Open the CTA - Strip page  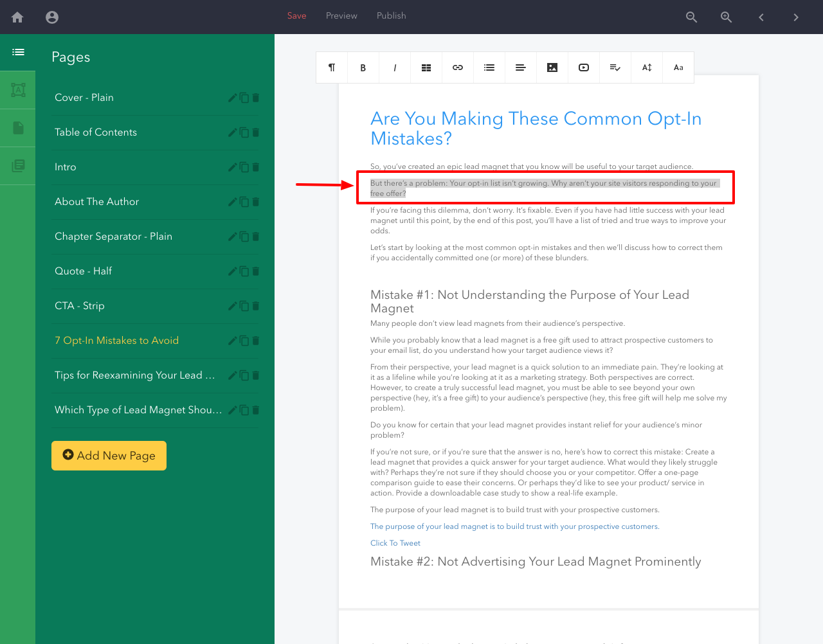pos(79,306)
